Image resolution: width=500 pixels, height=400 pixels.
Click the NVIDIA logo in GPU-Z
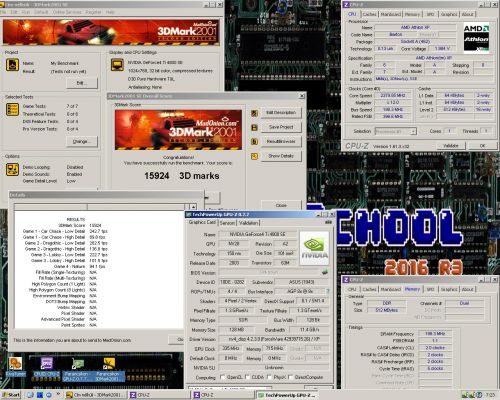pos(314,248)
